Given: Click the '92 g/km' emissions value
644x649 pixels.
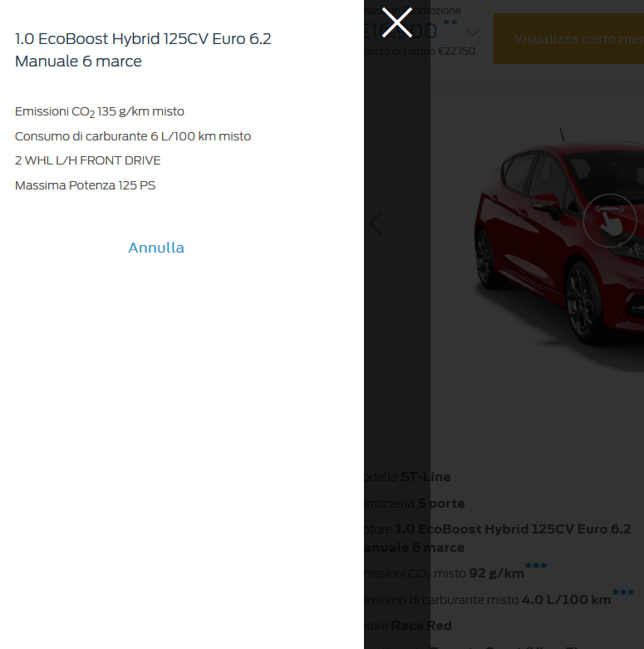Looking at the screenshot, I should pyautogui.click(x=496, y=573).
